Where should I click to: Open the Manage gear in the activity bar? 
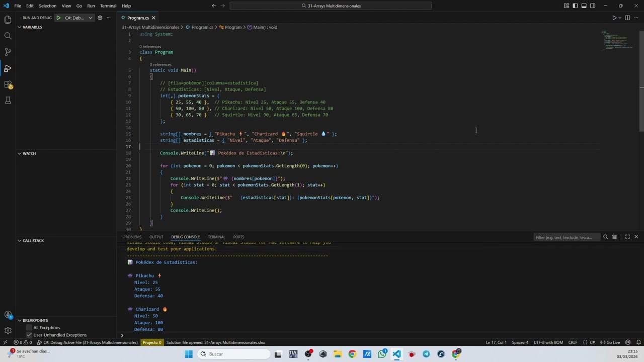click(x=8, y=330)
